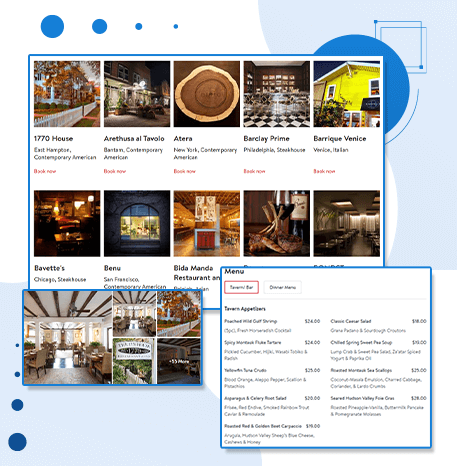Click the East Hampton, Contemporary American description

click(65, 154)
